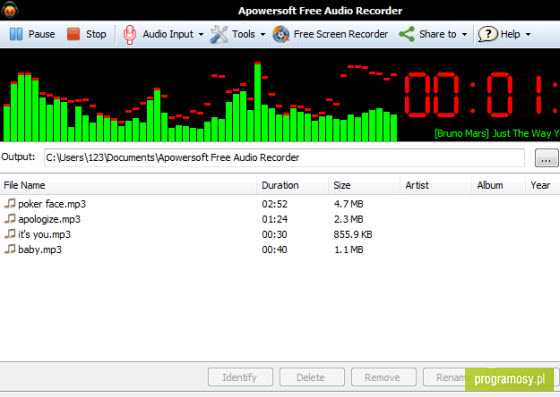560x397 pixels.
Task: Click the 2.3 MB size value
Action: point(349,219)
